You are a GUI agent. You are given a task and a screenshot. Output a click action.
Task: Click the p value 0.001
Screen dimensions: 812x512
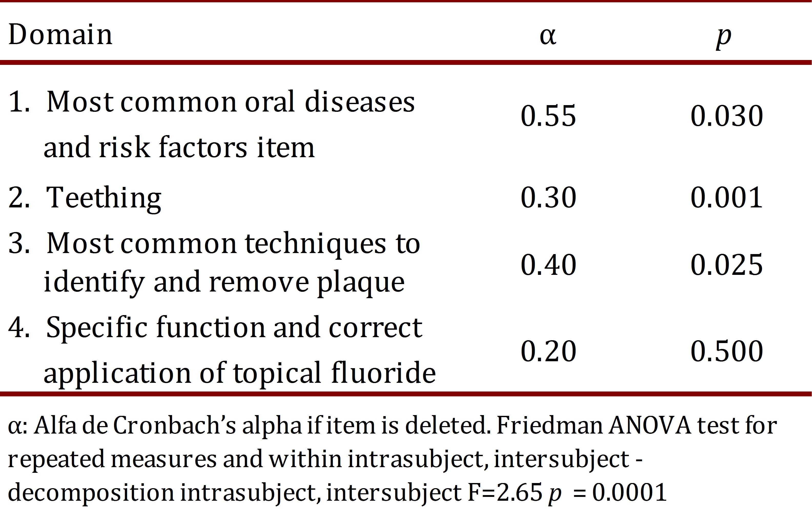tap(727, 197)
